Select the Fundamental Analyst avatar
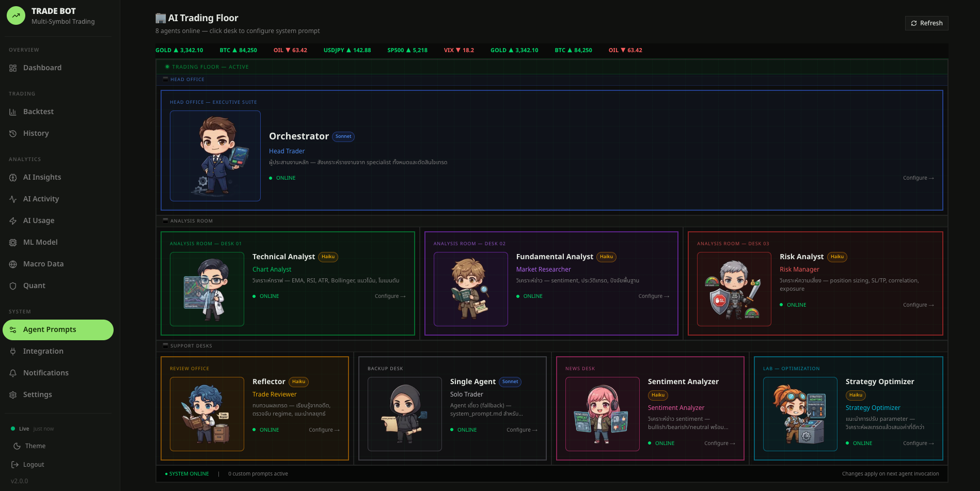This screenshot has width=980, height=491. (x=471, y=289)
